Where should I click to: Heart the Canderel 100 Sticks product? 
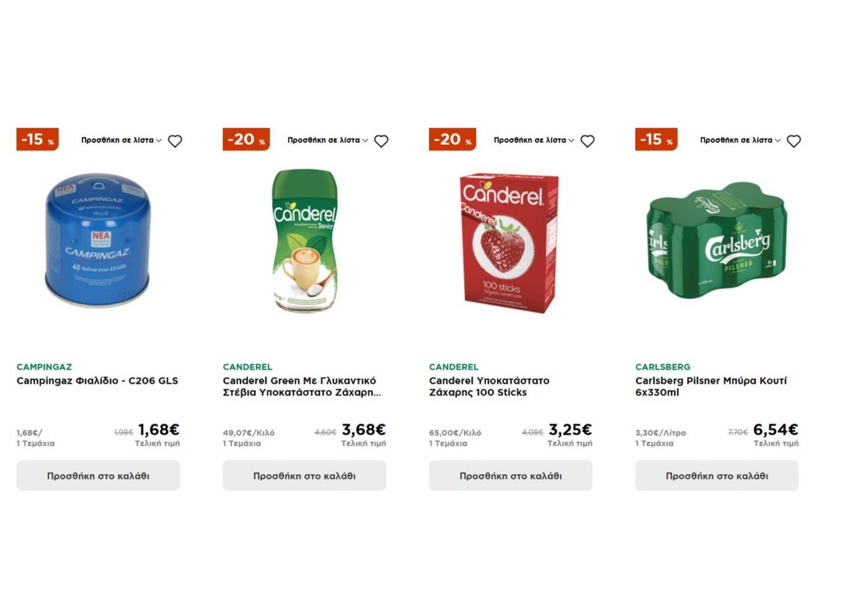(587, 141)
